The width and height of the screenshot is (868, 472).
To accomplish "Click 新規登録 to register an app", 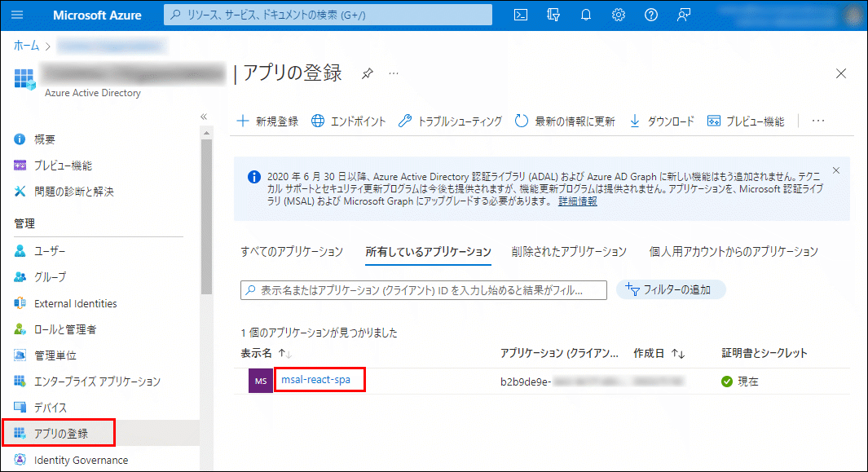I will 268,121.
